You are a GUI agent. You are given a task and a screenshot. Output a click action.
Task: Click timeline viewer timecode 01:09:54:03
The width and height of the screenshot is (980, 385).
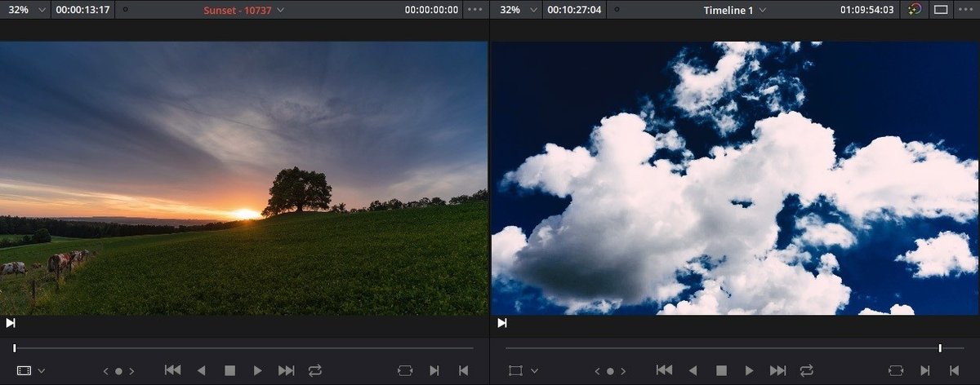(x=866, y=10)
